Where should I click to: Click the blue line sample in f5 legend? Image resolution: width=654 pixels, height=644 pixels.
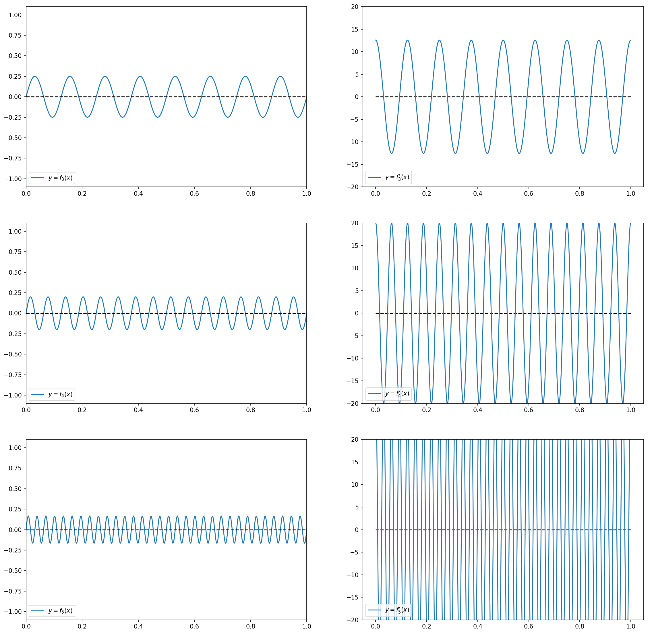(37, 611)
